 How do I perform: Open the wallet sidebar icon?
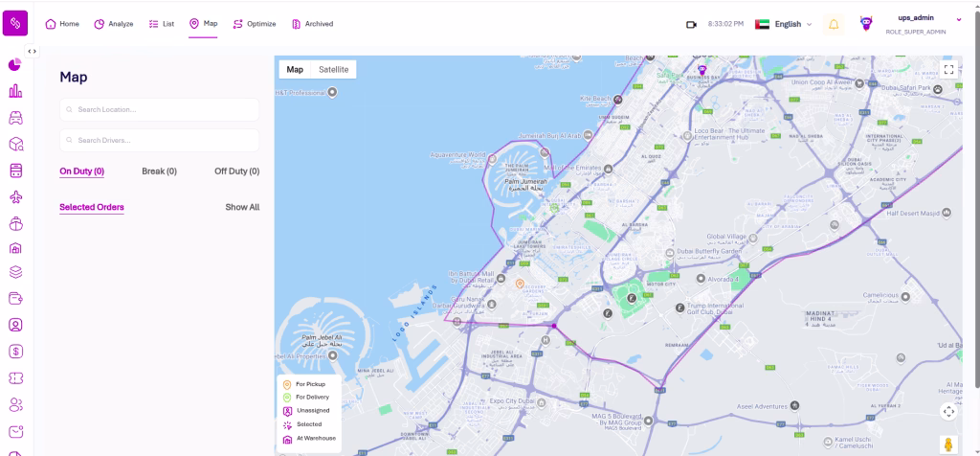point(15,298)
